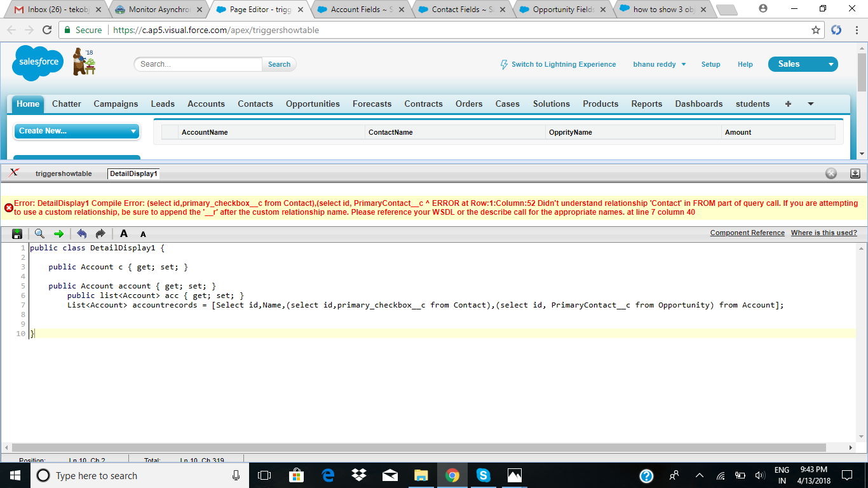This screenshot has height=488, width=868.
Task: Open Skype from the Windows taskbar
Action: (483, 475)
